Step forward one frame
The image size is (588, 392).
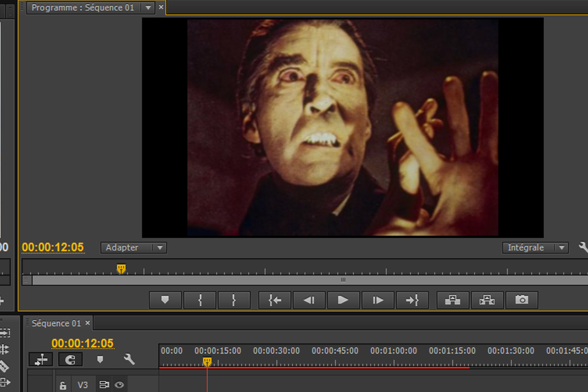(378, 300)
